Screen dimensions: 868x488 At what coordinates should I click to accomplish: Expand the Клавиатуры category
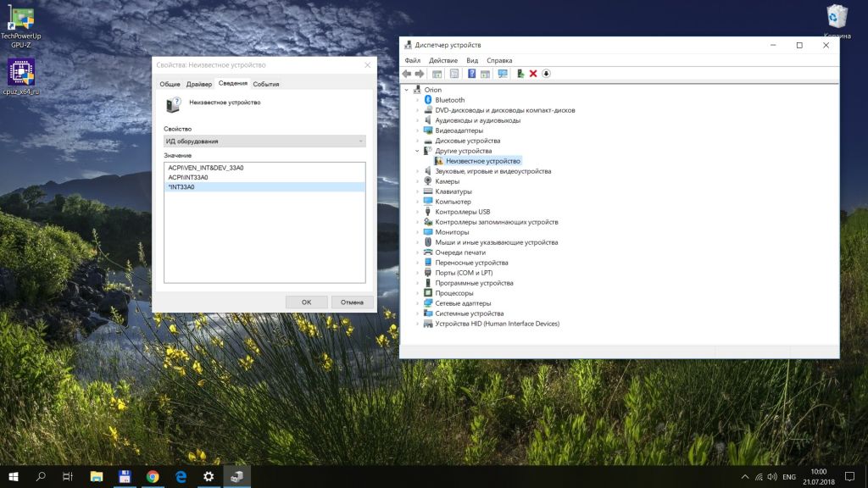click(417, 191)
